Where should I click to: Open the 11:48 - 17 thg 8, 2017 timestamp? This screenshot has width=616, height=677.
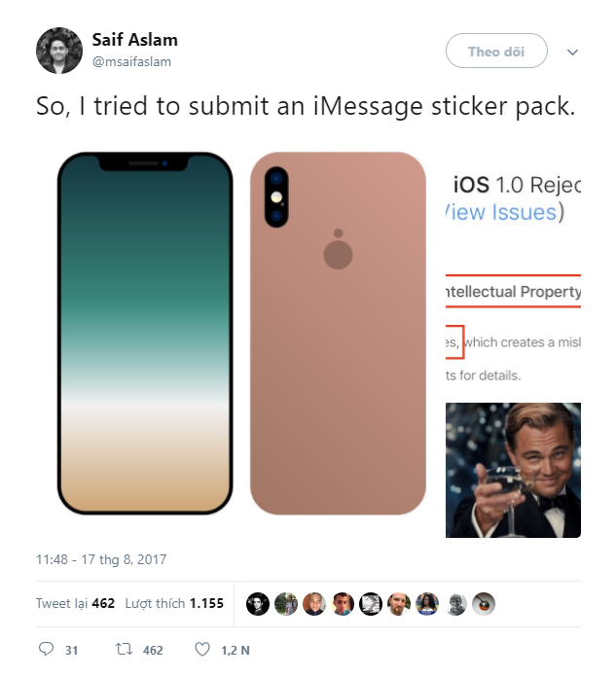101,559
